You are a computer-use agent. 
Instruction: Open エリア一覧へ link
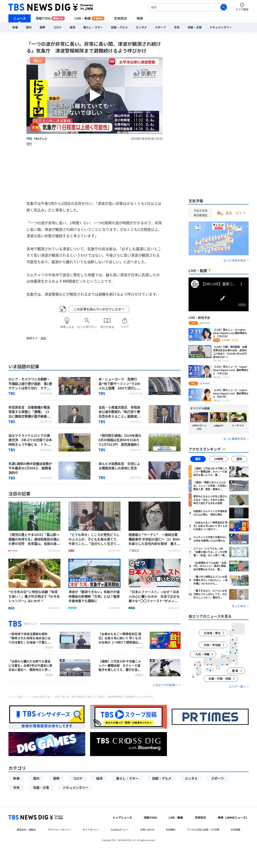point(238,686)
